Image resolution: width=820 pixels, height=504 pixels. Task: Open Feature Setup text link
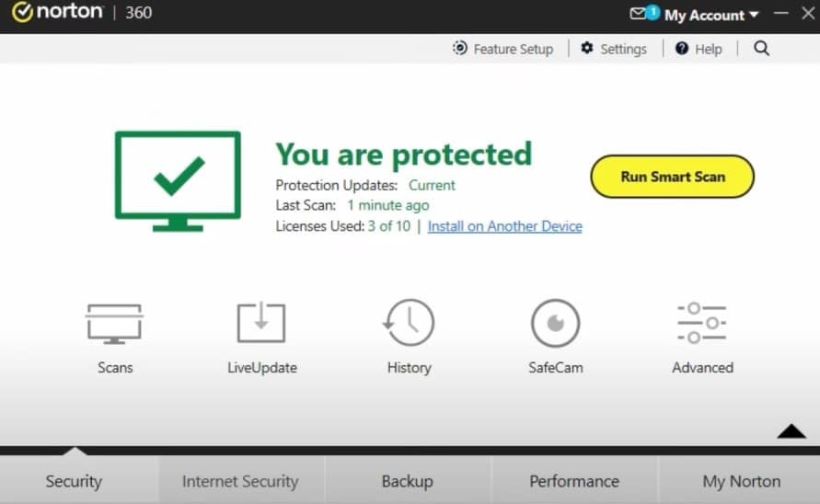pyautogui.click(x=513, y=49)
